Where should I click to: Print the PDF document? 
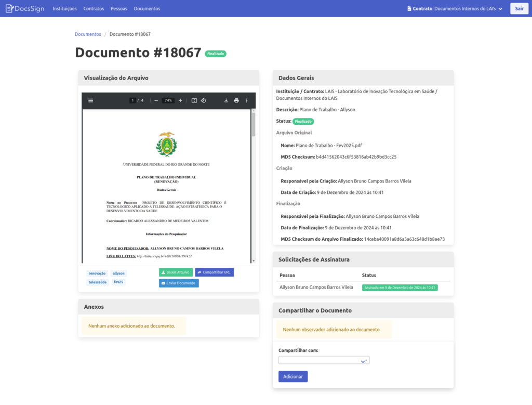pyautogui.click(x=236, y=100)
